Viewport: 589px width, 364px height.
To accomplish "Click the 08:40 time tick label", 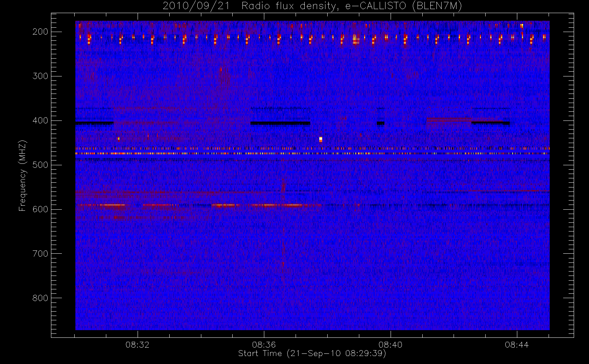I will click(390, 345).
